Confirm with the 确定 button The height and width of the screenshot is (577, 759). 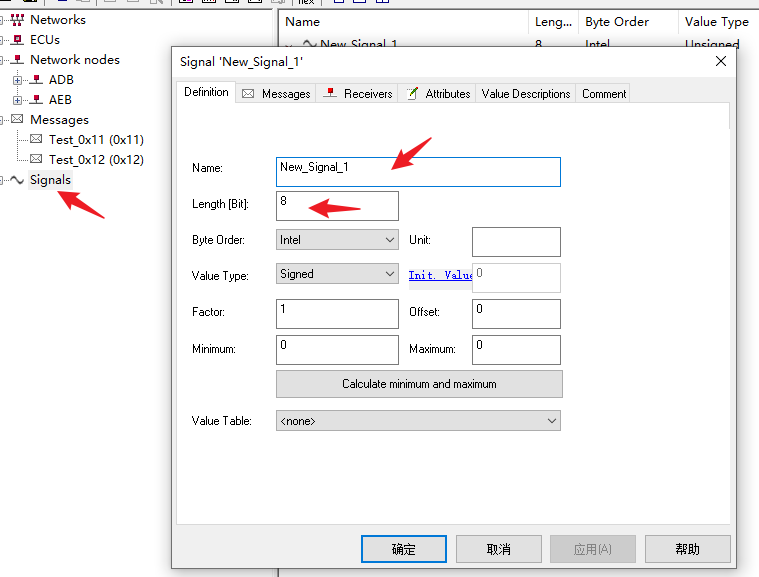[x=404, y=549]
